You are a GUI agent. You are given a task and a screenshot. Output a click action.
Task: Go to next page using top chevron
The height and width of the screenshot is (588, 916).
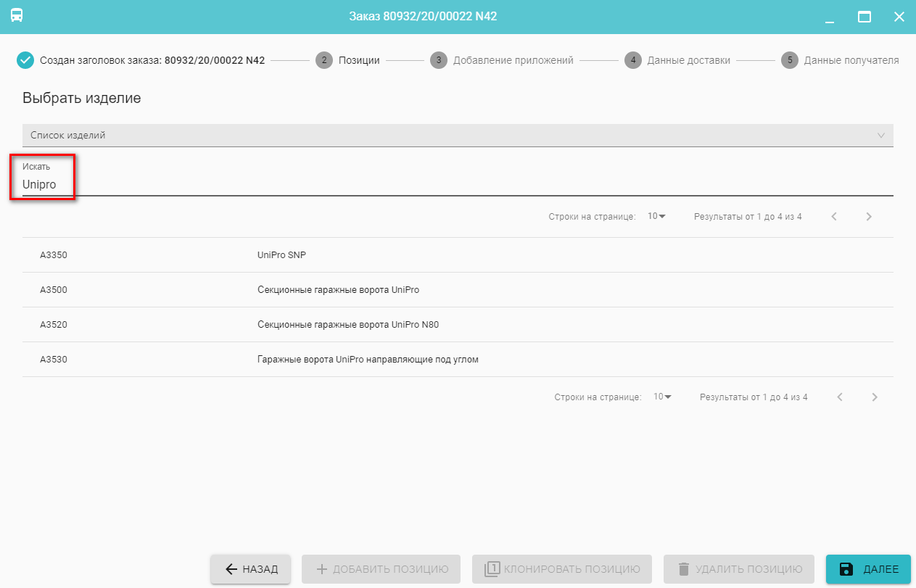point(869,216)
